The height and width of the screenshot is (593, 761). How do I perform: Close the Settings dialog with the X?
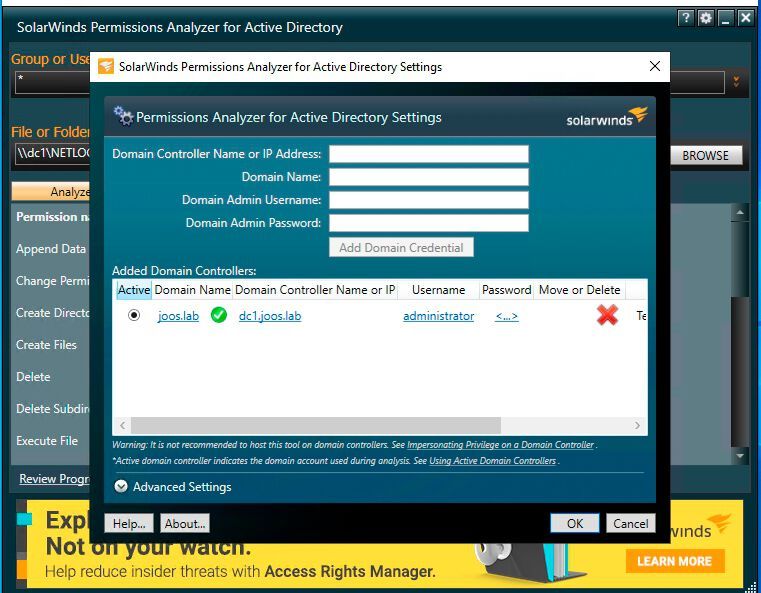click(655, 66)
